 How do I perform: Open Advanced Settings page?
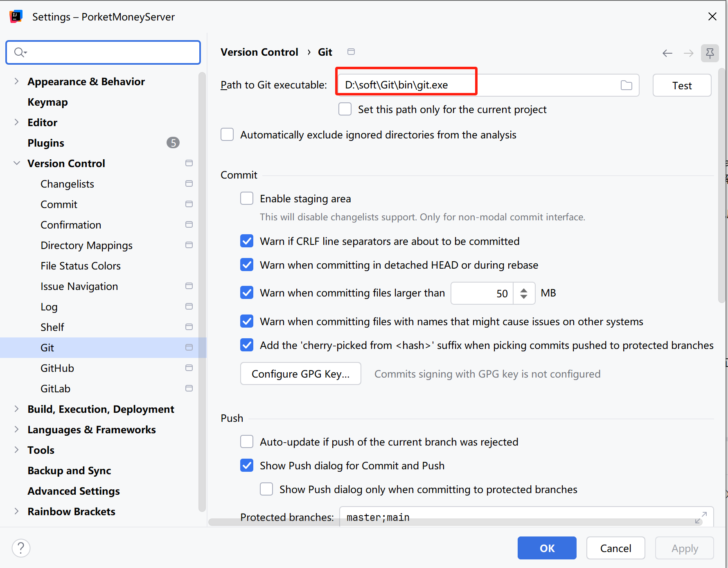(x=74, y=491)
